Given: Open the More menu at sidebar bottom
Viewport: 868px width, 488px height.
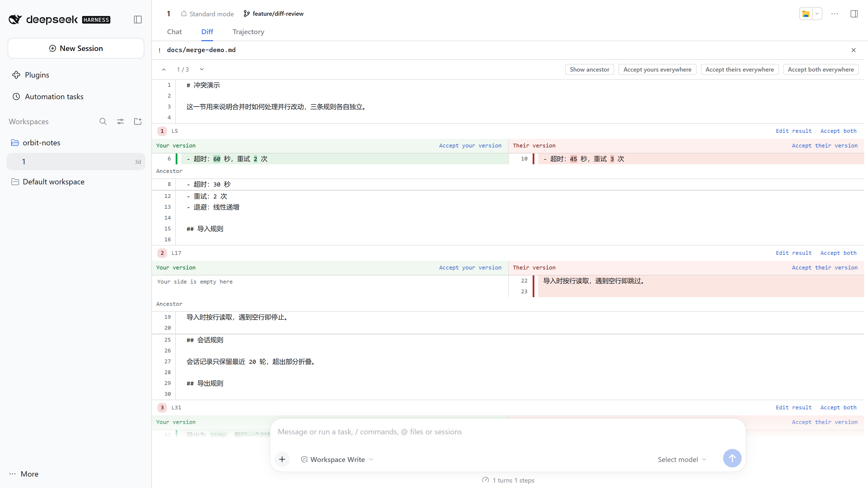Looking at the screenshot, I should (24, 474).
